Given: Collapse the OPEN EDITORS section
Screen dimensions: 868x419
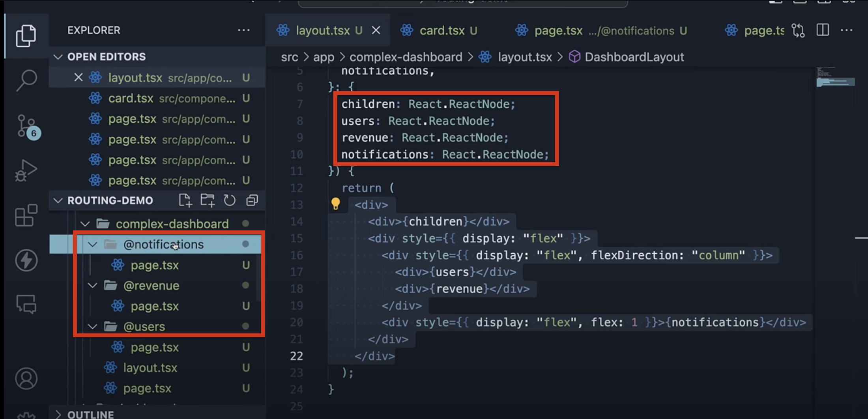Looking at the screenshot, I should click(58, 57).
